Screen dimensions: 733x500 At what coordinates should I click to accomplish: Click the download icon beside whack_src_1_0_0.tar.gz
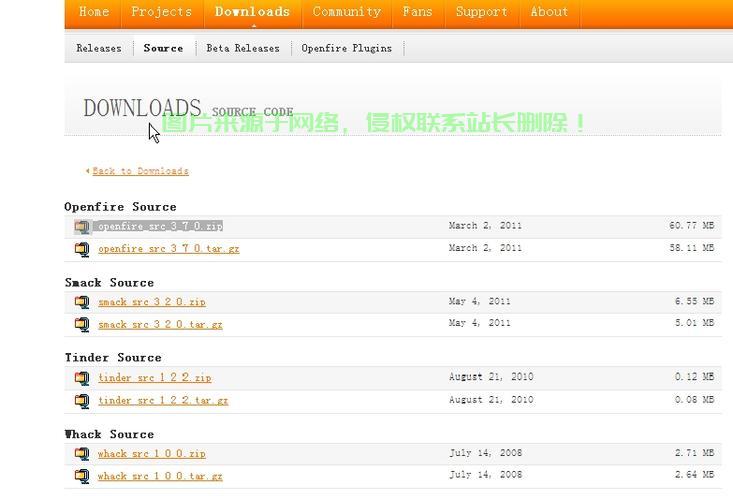point(82,476)
